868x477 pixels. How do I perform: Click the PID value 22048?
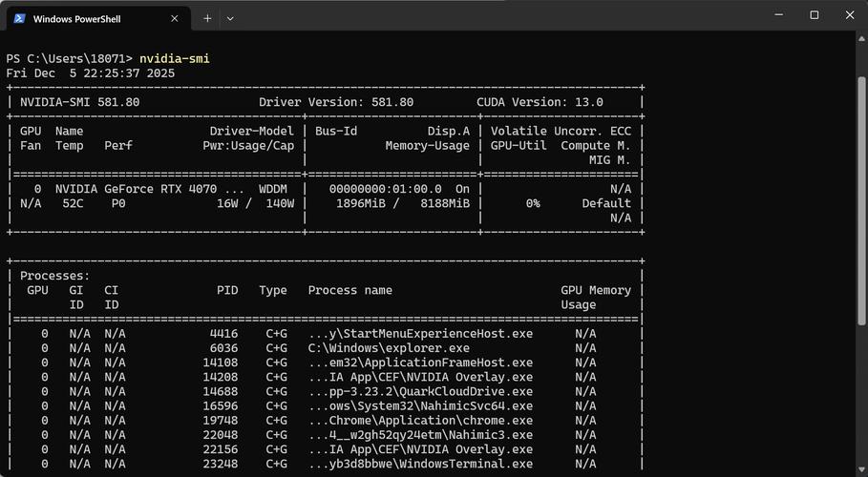point(221,434)
